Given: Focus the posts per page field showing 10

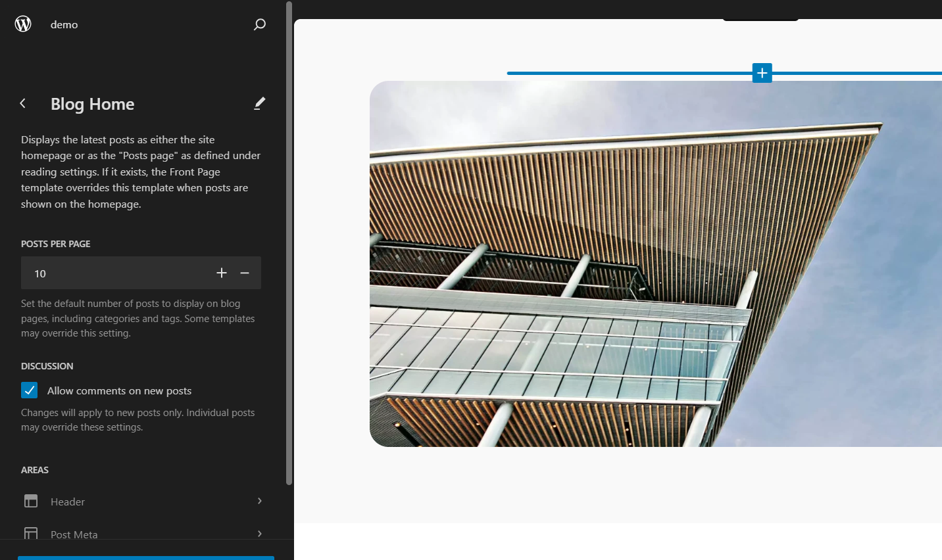Looking at the screenshot, I should [x=141, y=273].
